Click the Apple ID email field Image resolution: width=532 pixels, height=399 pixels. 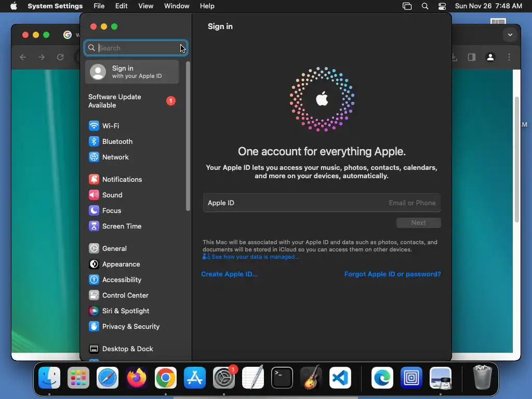click(x=322, y=203)
